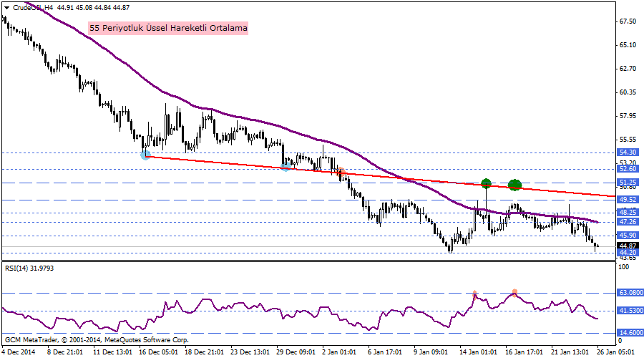Image resolution: width=644 pixels, height=358 pixels.
Task: Click the larger right green circle marker
Action: [x=514, y=185]
